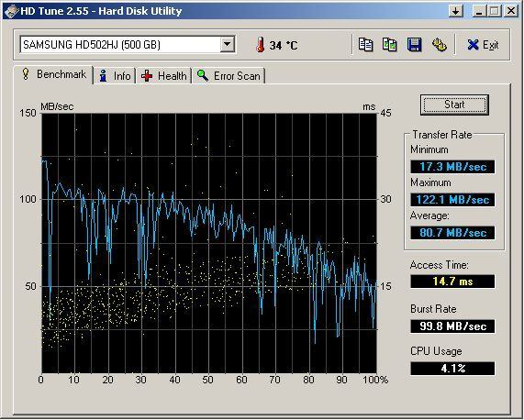
Task: Click the 122.1 MB/sec maximum value field
Action: click(452, 200)
